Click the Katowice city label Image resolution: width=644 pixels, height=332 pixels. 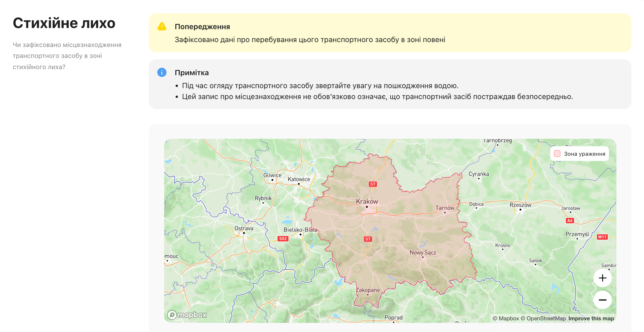click(x=299, y=179)
